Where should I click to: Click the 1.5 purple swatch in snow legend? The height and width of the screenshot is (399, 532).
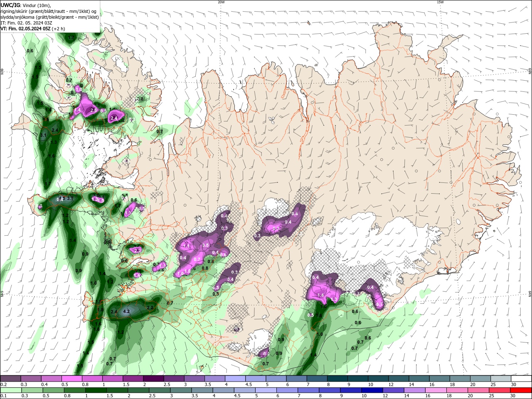[x=133, y=378]
